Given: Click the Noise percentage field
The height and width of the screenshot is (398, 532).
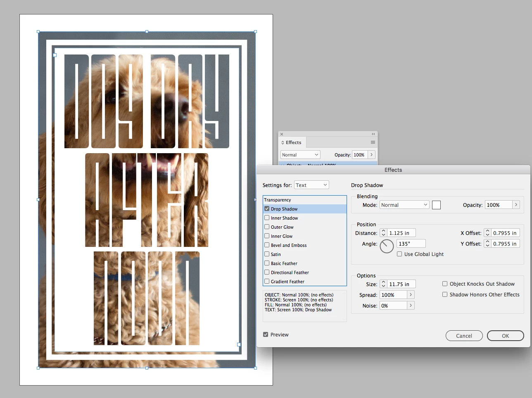Looking at the screenshot, I should pyautogui.click(x=393, y=306).
